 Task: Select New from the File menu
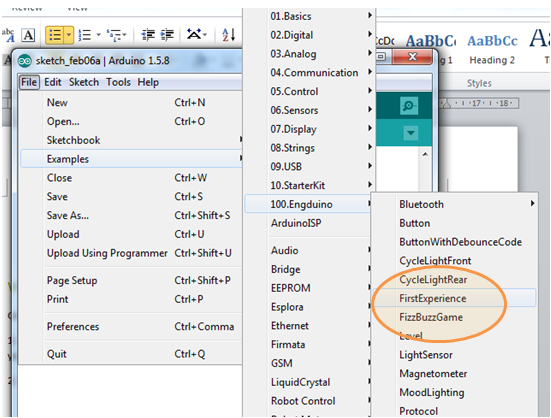pos(131,103)
